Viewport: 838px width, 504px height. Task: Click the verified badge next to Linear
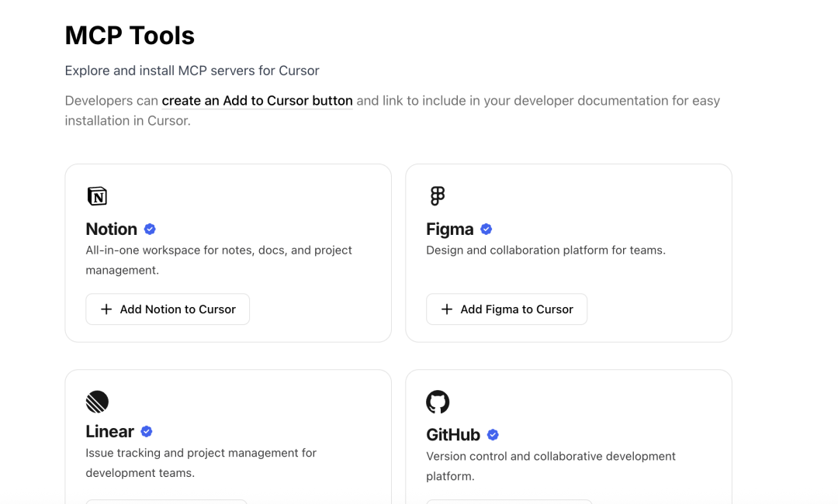(x=147, y=431)
